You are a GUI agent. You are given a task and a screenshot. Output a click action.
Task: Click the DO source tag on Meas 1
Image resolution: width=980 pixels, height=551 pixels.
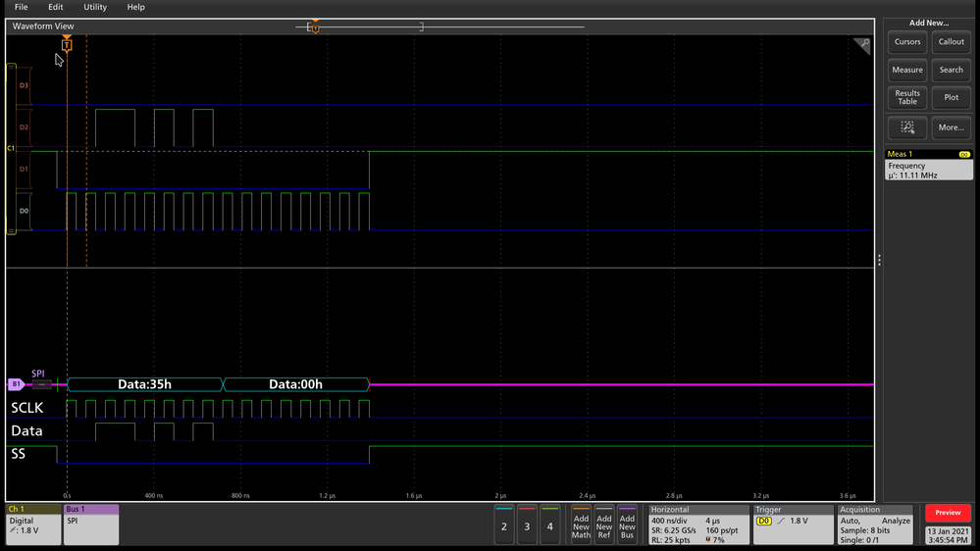tap(963, 154)
